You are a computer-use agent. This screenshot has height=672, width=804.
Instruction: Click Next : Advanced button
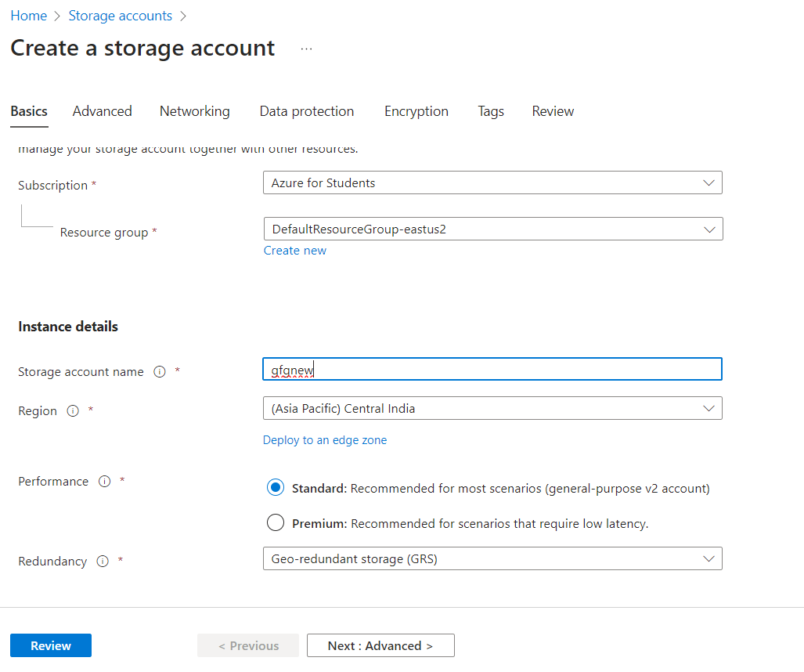(380, 645)
